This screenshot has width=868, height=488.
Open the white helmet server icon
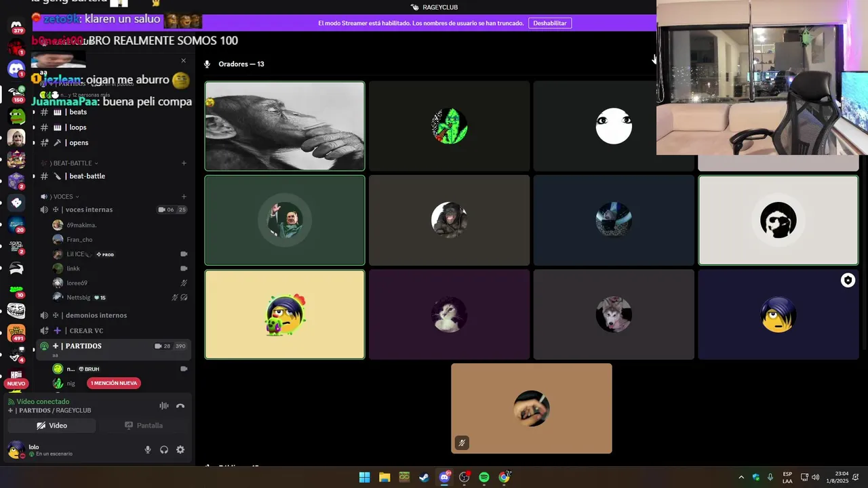[x=16, y=268]
